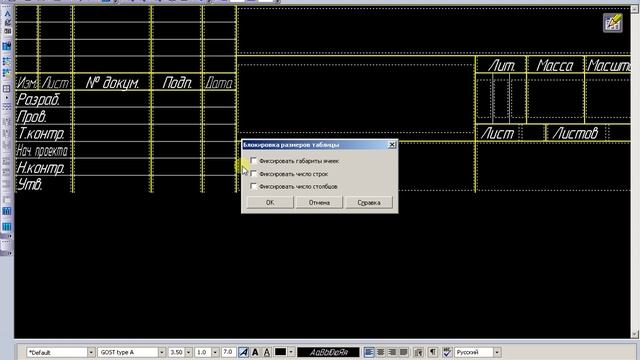Click the 'Масса' header cell

pyautogui.click(x=555, y=65)
